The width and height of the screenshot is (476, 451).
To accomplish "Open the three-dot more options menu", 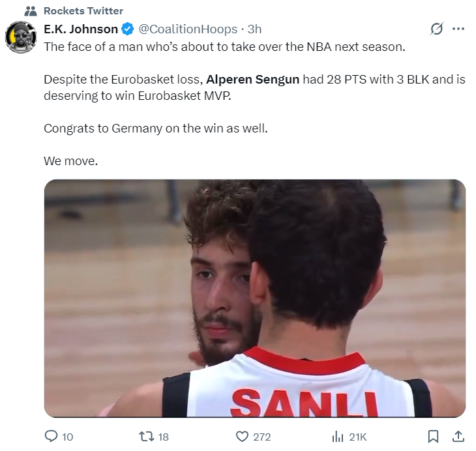I will coord(458,29).
